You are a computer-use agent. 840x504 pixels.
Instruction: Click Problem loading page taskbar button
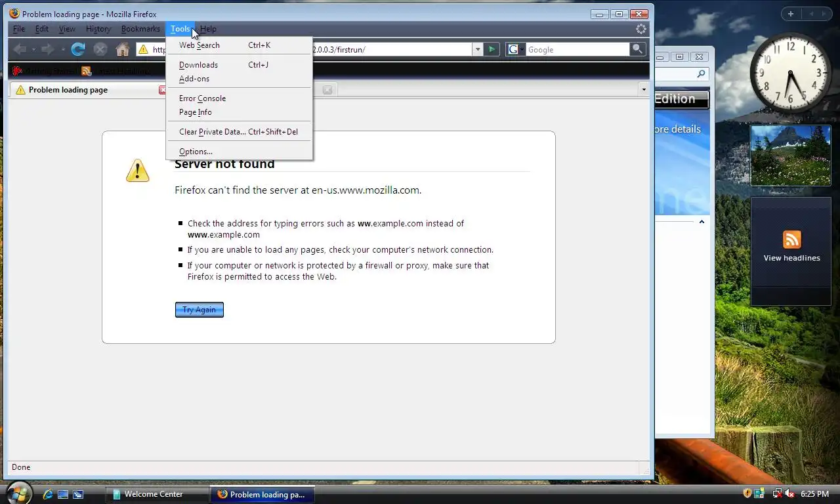point(262,494)
